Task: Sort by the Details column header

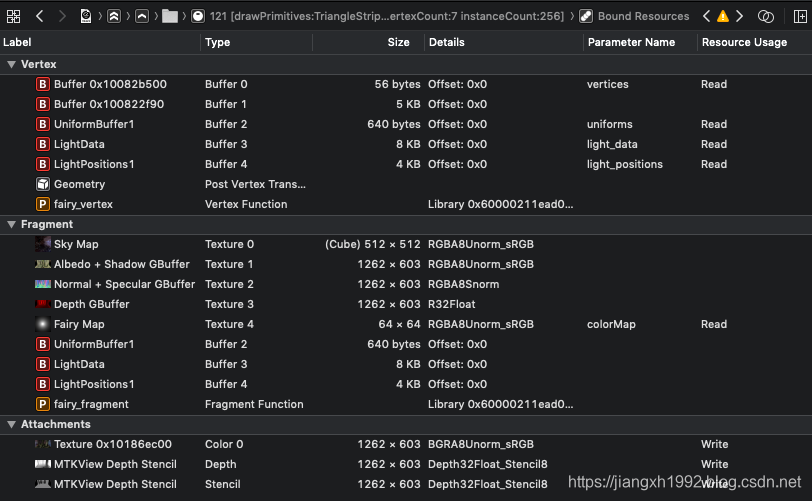Action: [446, 42]
